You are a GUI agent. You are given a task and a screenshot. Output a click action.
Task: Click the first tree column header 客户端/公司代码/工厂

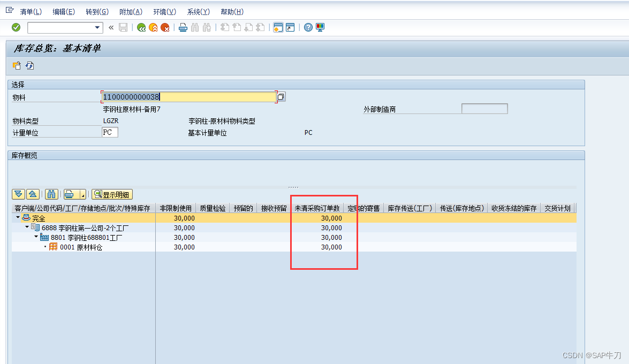pos(84,208)
